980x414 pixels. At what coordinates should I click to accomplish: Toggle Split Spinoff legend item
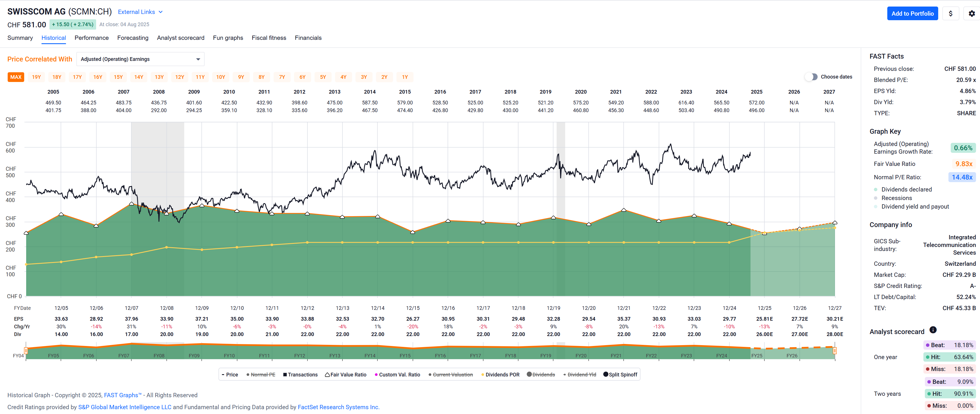tap(620, 374)
